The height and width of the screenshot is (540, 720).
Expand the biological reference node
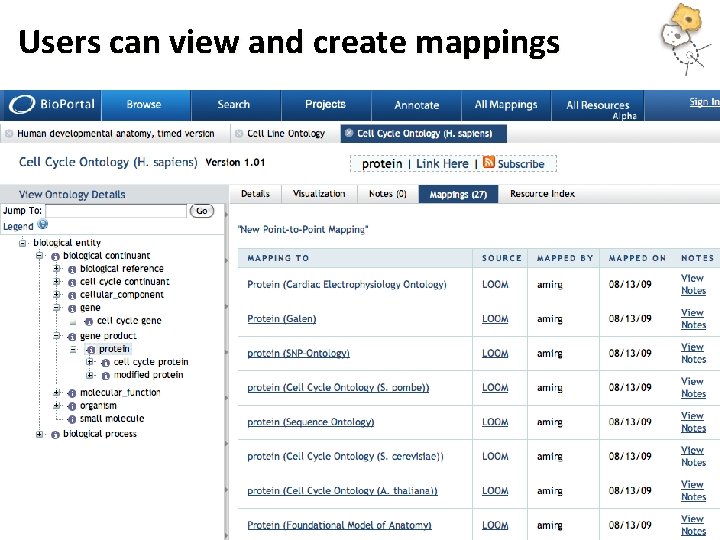click(56, 268)
